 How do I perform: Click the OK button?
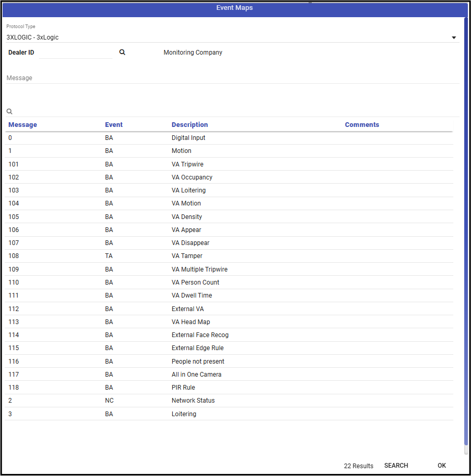pos(441,466)
